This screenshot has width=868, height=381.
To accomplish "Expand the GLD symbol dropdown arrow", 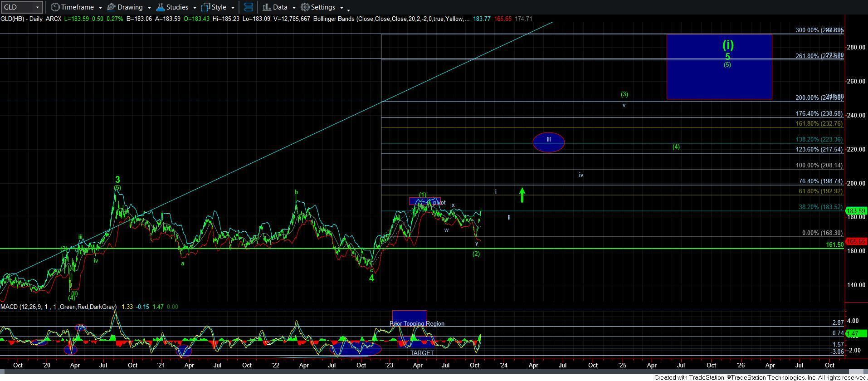I will tap(37, 7).
